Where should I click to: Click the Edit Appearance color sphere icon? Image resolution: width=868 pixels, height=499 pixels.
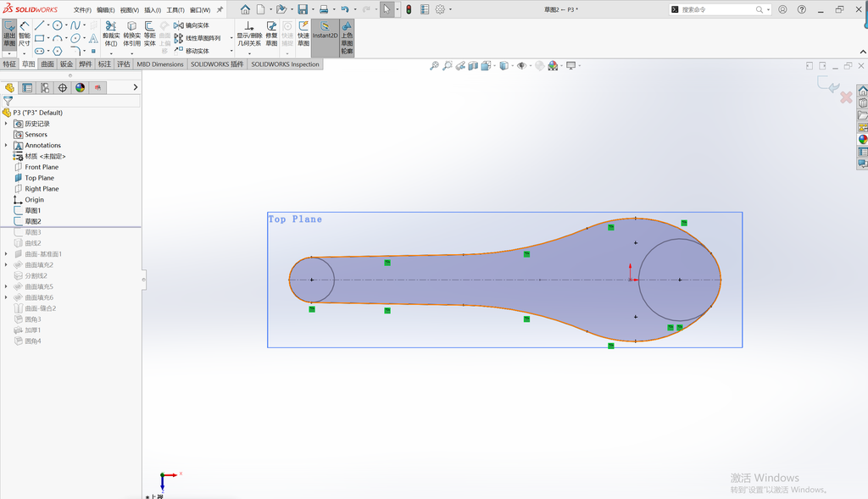click(x=540, y=66)
